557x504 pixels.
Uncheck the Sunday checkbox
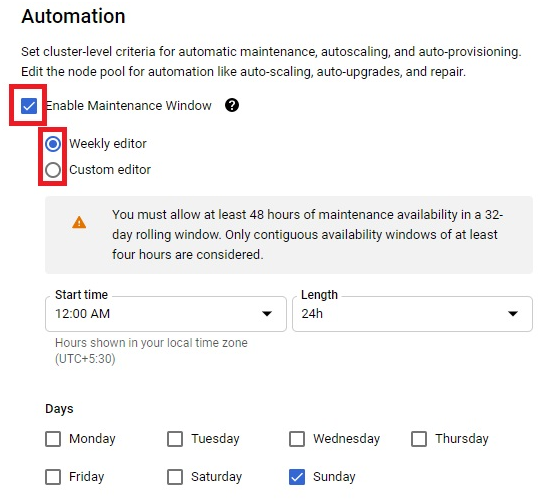tap(297, 477)
